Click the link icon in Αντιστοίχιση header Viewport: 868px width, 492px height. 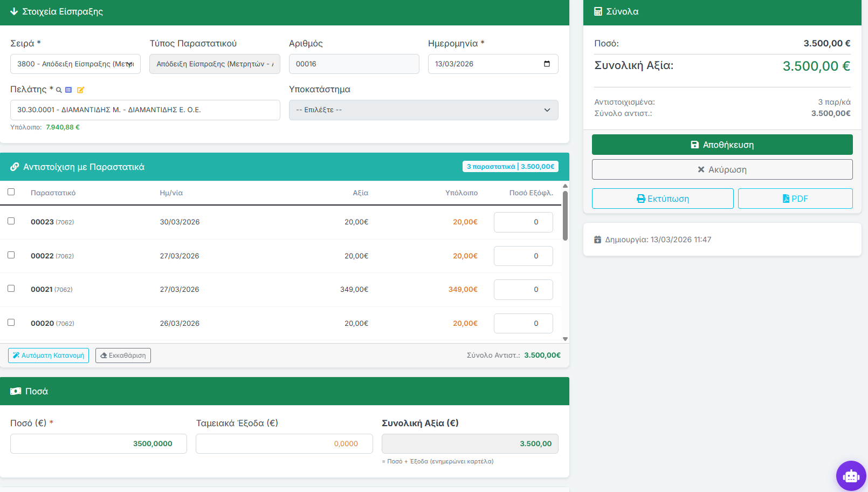pos(15,167)
